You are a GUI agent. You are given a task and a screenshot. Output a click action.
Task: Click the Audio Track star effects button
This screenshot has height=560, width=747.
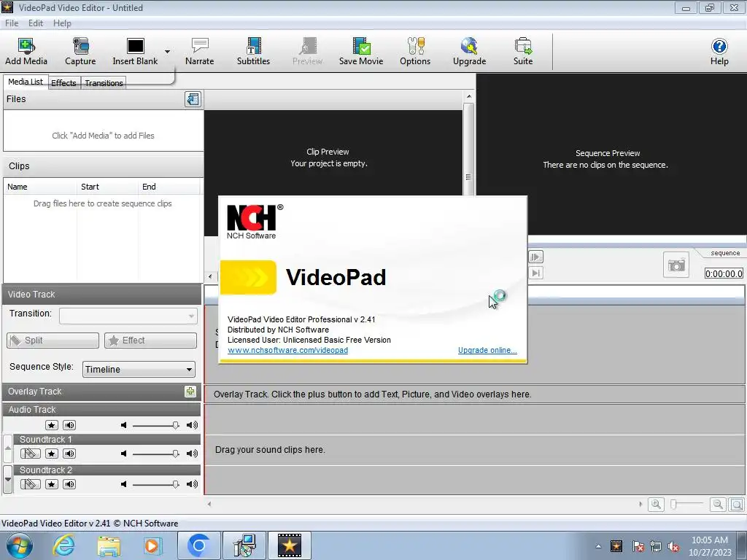click(52, 425)
